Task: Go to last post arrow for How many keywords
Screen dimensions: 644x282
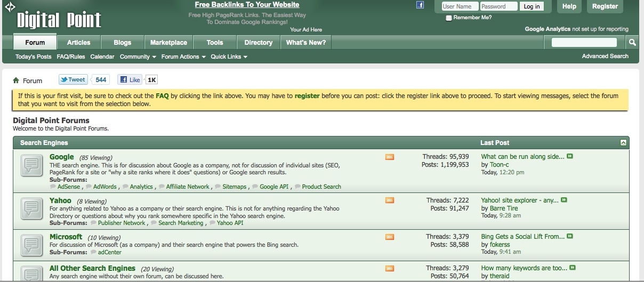Action: 573,268
